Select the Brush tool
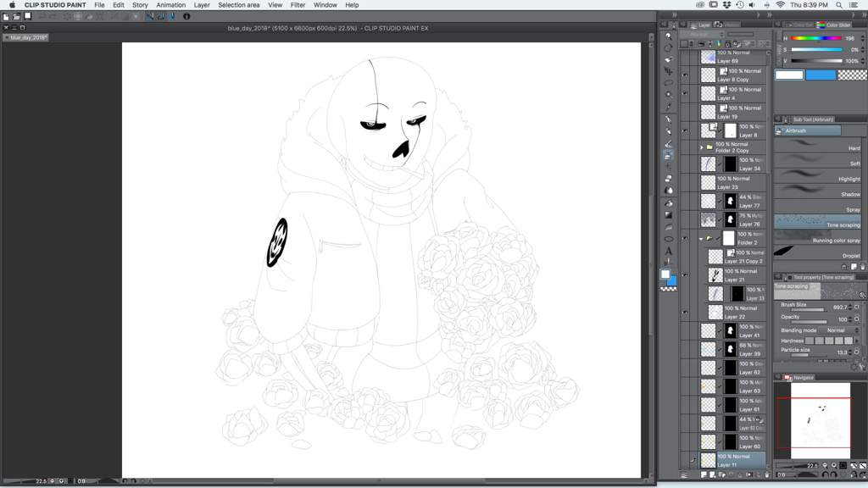The height and width of the screenshot is (488, 868). [x=669, y=144]
